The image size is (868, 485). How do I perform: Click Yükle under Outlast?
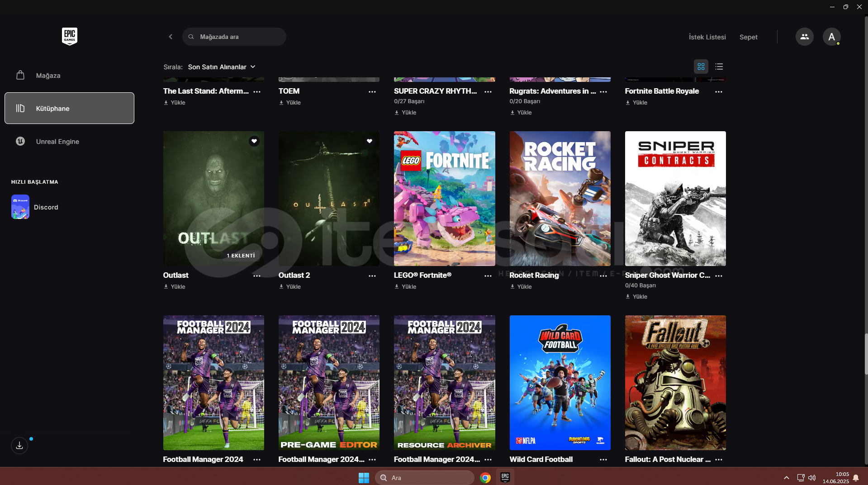(x=175, y=287)
